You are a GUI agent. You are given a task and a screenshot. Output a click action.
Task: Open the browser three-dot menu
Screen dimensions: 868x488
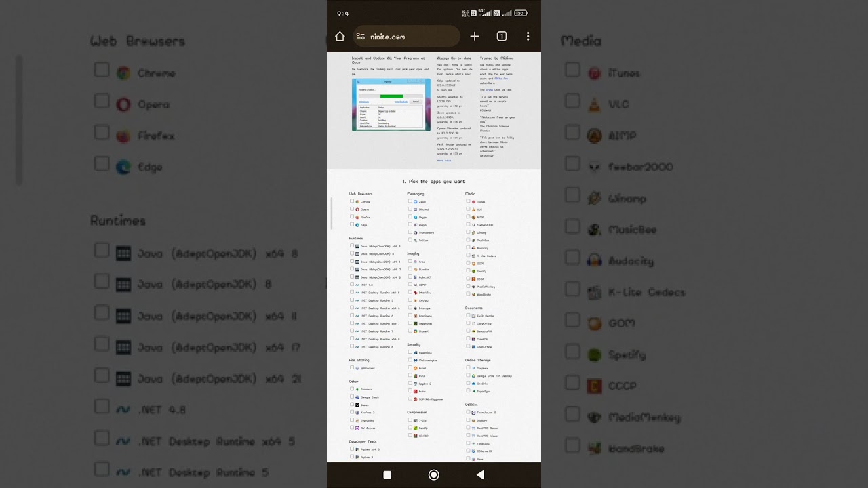(528, 37)
